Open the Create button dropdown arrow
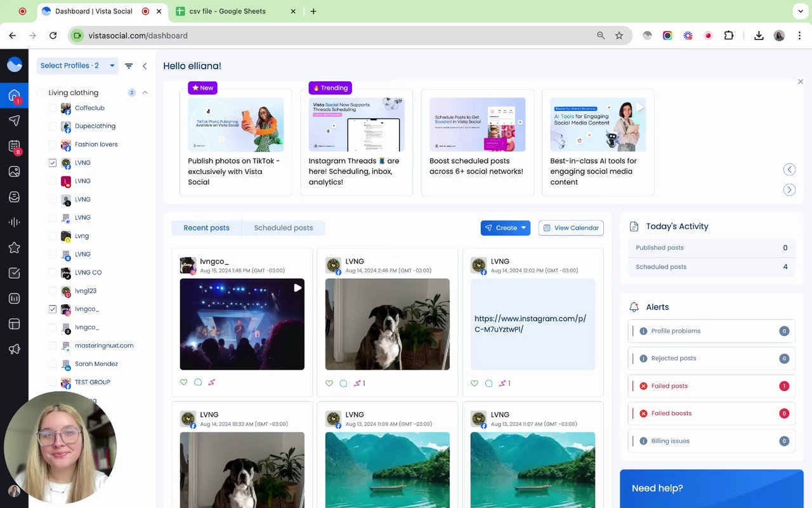 523,228
